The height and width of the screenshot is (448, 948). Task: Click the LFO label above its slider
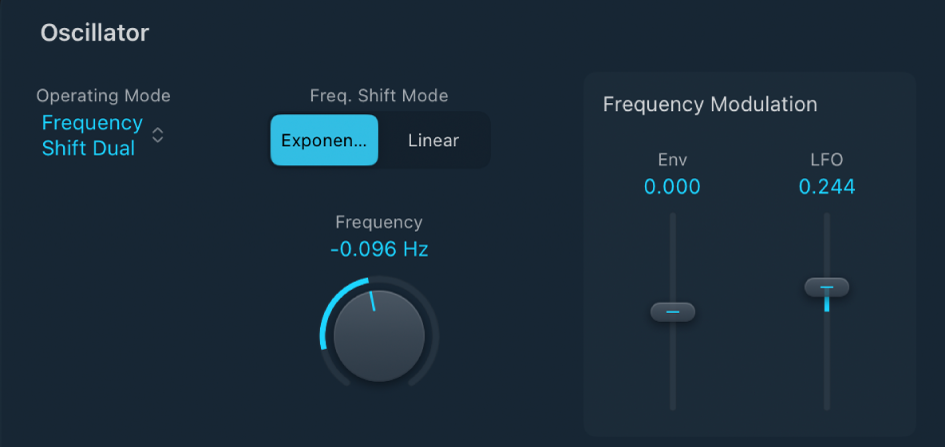[827, 160]
